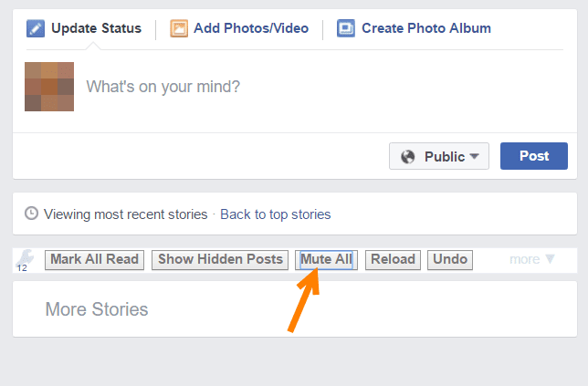Viewport: 588px width, 386px height.
Task: Click the What's on your mind field
Action: coord(325,87)
